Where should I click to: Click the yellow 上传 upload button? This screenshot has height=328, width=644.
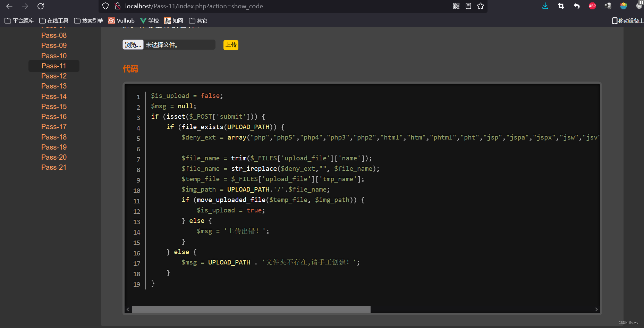231,45
